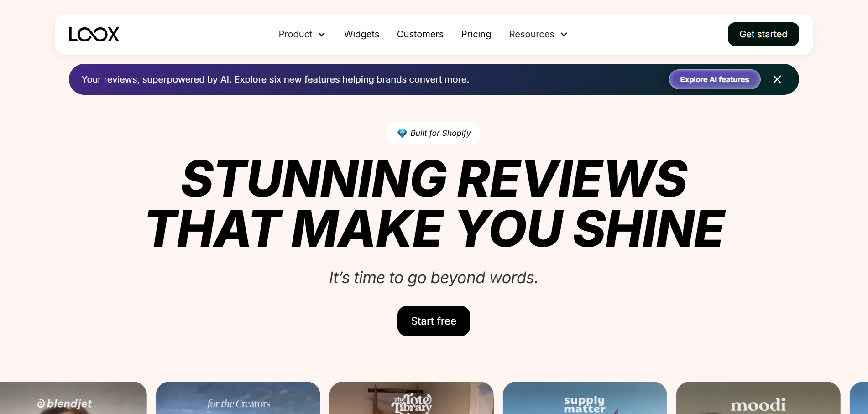Screen dimensions: 868x414
Task: Open the Product menu
Action: (x=296, y=34)
